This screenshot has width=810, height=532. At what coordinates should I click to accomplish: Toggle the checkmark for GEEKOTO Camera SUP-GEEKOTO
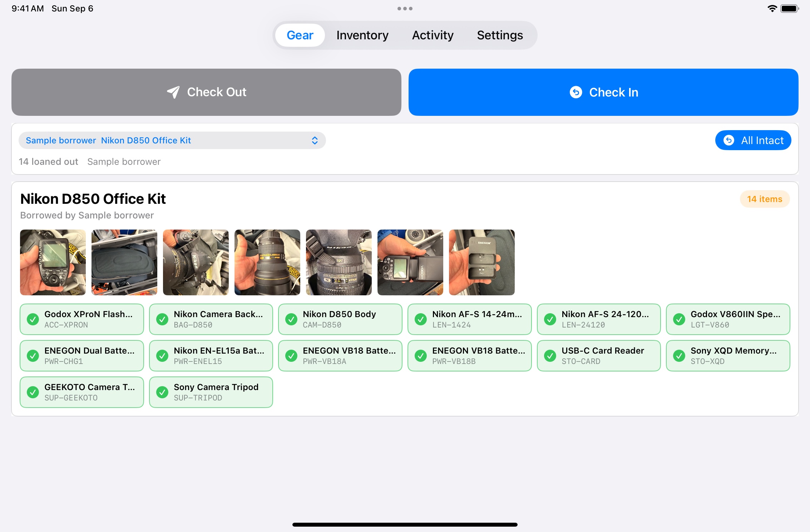[33, 392]
